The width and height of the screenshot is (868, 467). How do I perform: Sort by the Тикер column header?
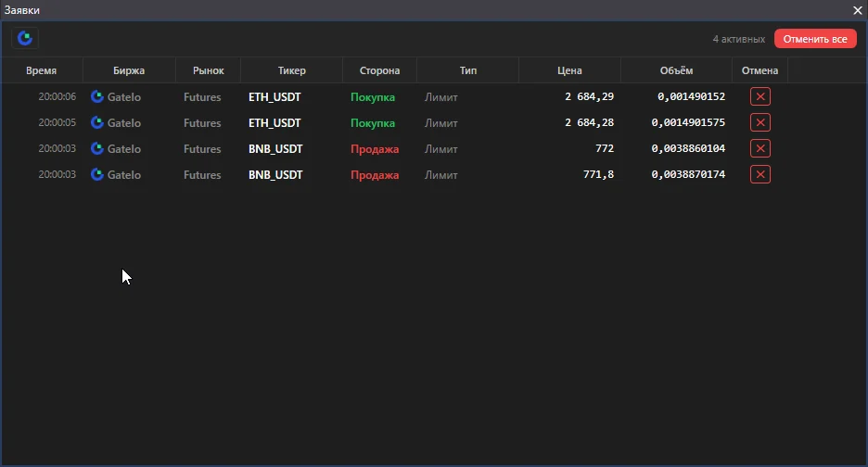(x=292, y=70)
